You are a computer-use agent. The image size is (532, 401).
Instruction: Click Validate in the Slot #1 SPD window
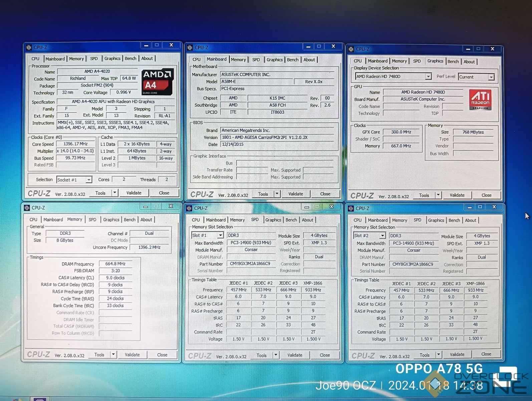pos(295,355)
